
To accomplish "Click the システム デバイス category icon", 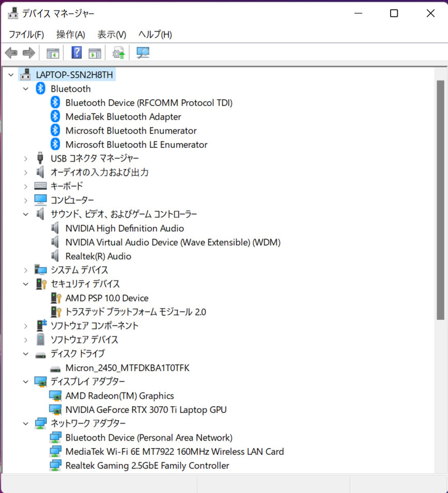I will pos(40,269).
